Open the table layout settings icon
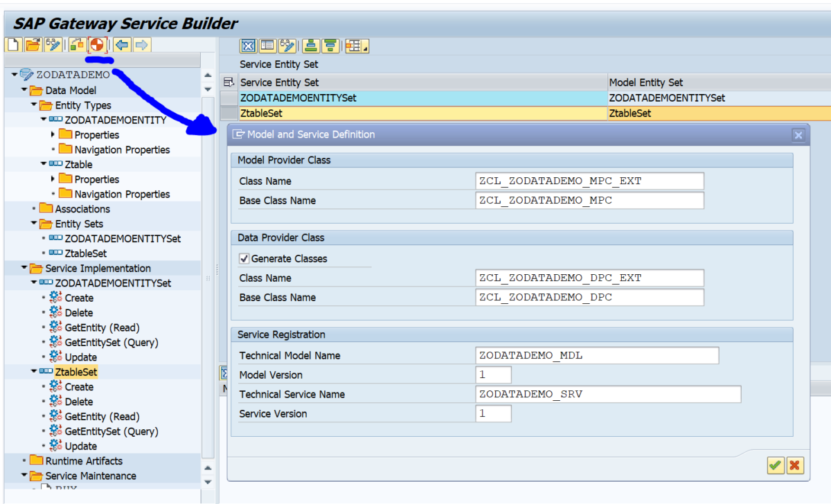The image size is (831, 504). pos(353,46)
